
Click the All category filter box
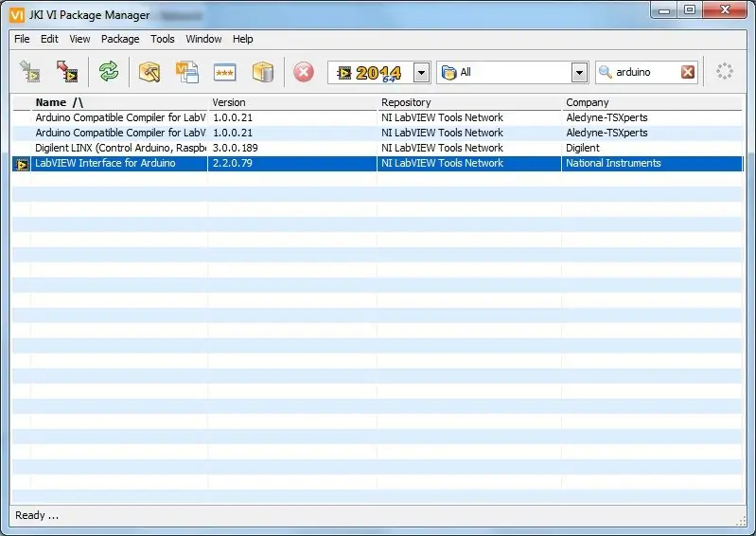point(513,72)
